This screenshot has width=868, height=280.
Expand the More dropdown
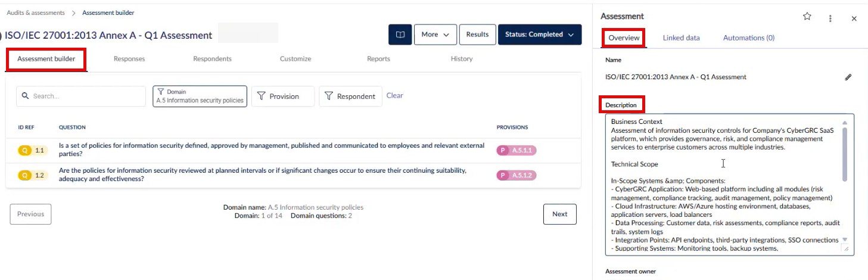click(435, 35)
